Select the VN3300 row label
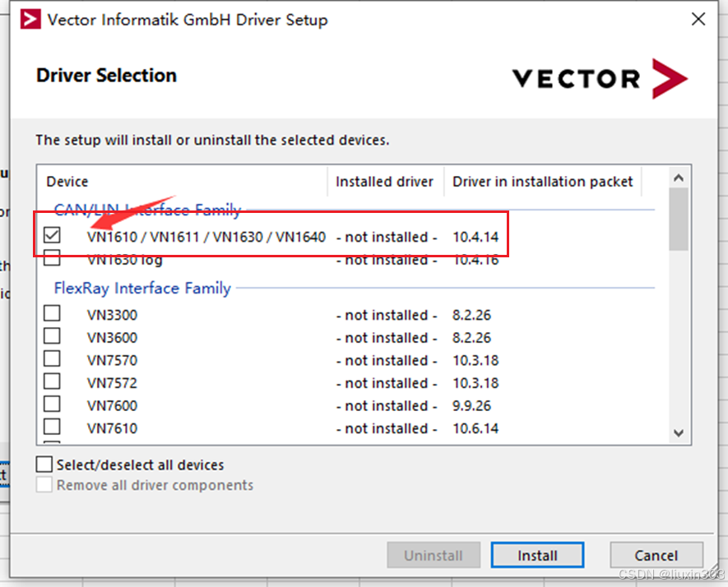 113,315
